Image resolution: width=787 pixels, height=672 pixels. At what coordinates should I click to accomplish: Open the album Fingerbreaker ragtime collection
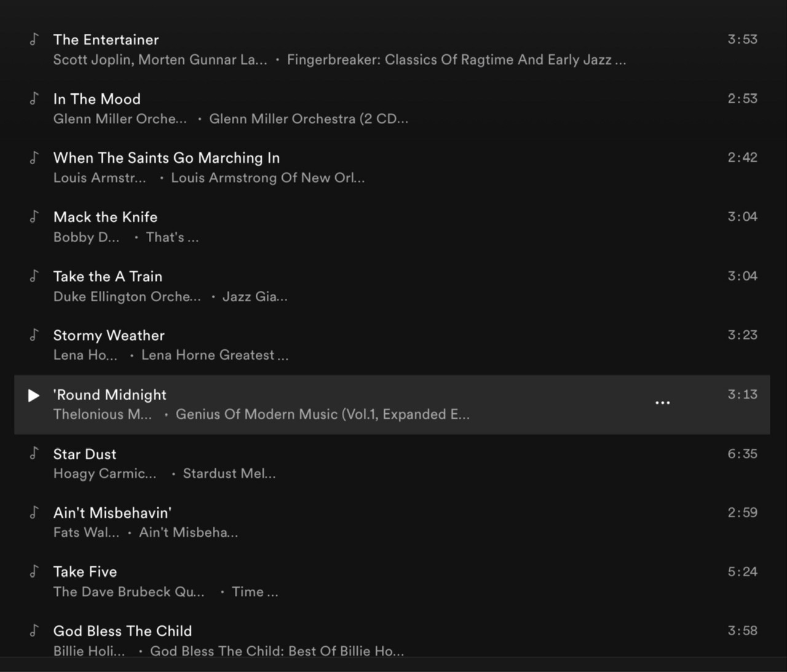(x=456, y=60)
